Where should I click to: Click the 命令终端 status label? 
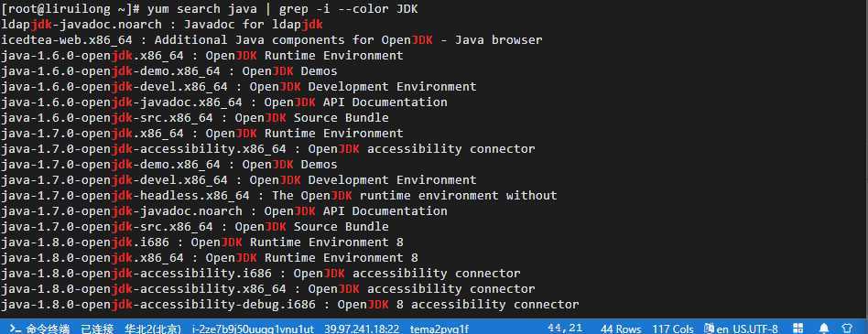[48, 329]
